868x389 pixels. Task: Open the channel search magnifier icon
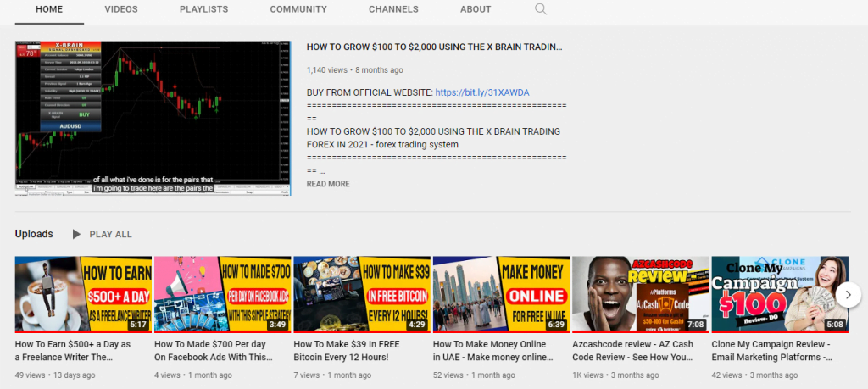pos(541,8)
